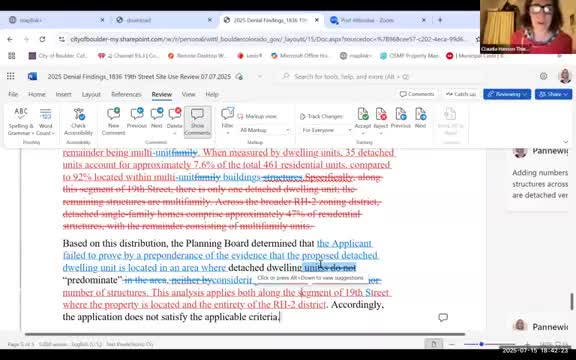
Task: Open the Filter markup options
Action: [x=227, y=118]
